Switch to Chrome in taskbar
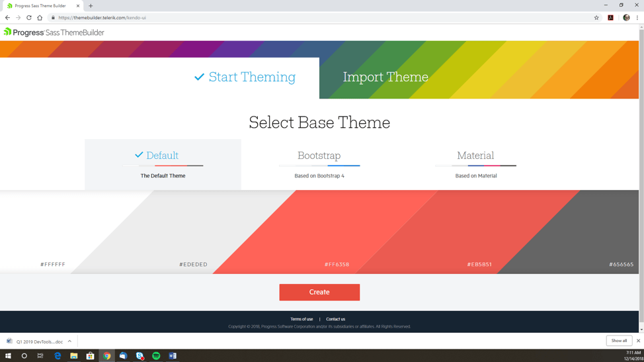This screenshot has width=644, height=362. point(107,356)
